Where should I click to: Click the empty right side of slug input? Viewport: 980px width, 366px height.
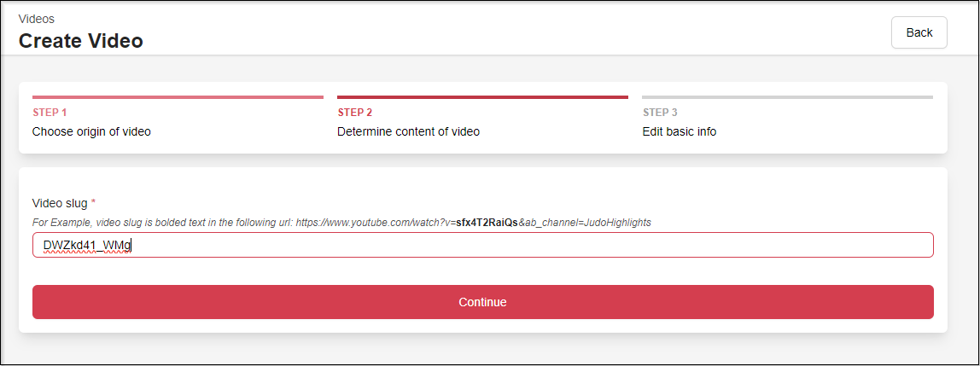tap(598, 246)
